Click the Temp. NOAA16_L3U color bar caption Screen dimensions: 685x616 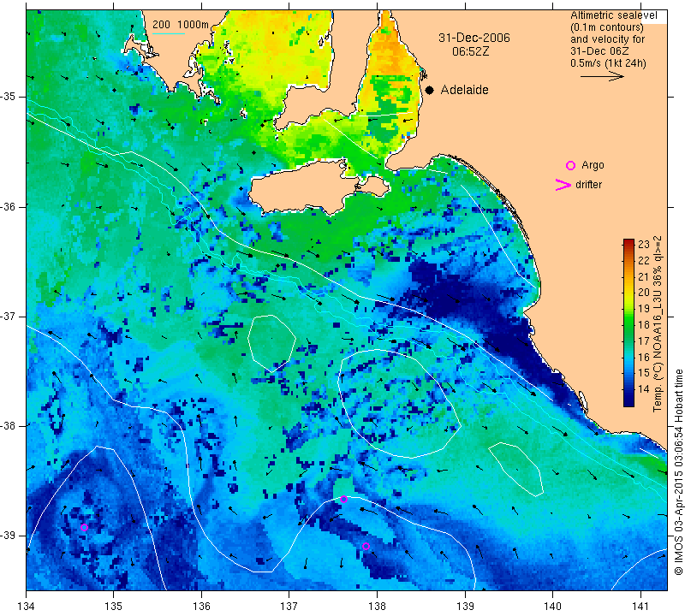pos(658,323)
